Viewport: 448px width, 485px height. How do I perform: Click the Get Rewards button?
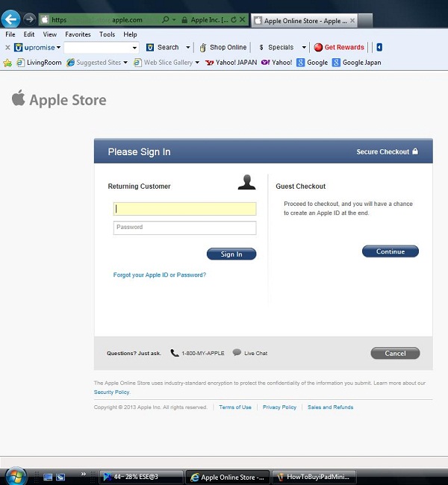[339, 47]
